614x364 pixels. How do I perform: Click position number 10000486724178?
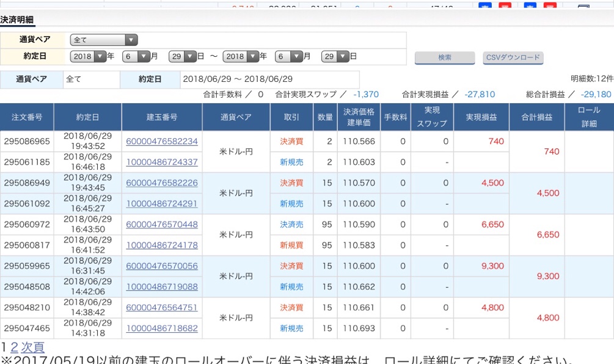pyautogui.click(x=162, y=245)
